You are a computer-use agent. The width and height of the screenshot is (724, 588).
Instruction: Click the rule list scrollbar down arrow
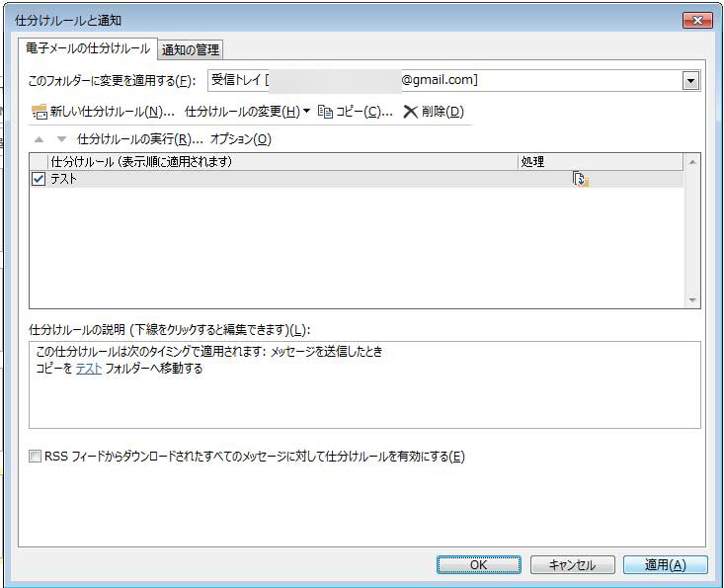[692, 300]
